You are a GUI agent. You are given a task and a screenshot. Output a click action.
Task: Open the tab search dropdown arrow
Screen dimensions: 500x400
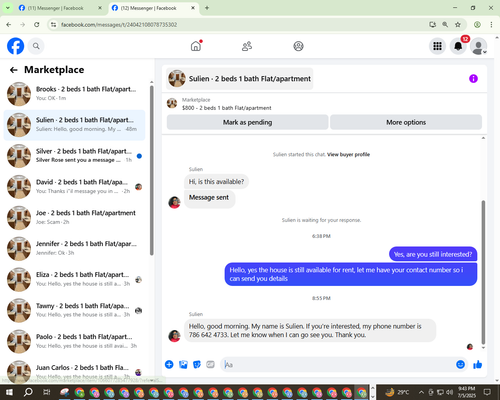pyautogui.click(x=8, y=8)
